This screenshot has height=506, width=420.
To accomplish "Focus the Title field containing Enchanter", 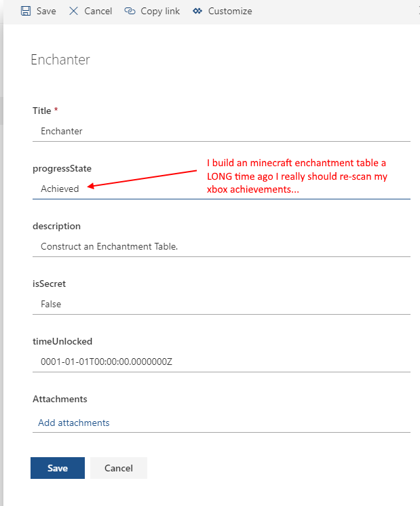I will coord(221,131).
